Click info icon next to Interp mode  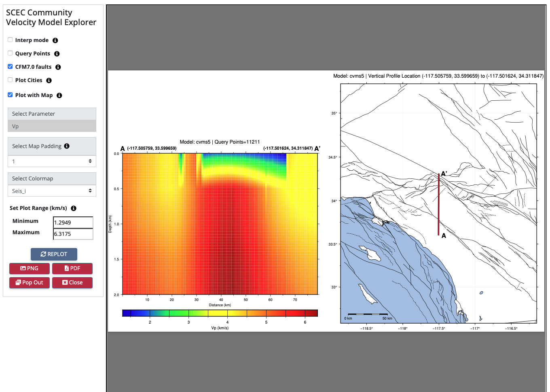pyautogui.click(x=55, y=40)
